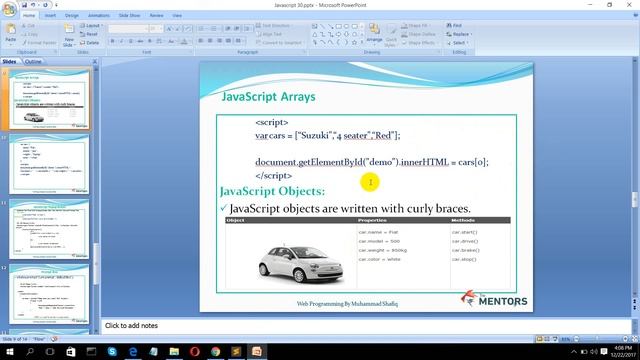This screenshot has height=360, width=640.
Task: Open the Change Case dropdown
Action: tap(171, 41)
